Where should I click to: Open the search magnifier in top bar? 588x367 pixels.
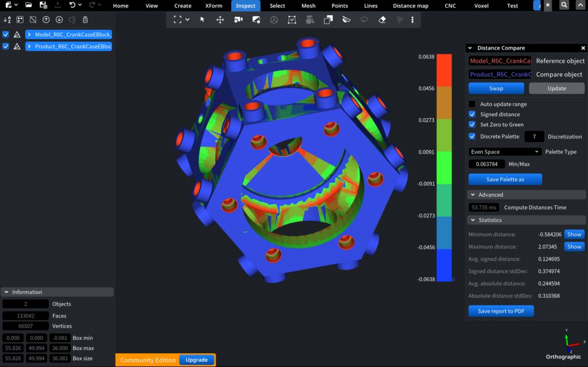tap(564, 5)
